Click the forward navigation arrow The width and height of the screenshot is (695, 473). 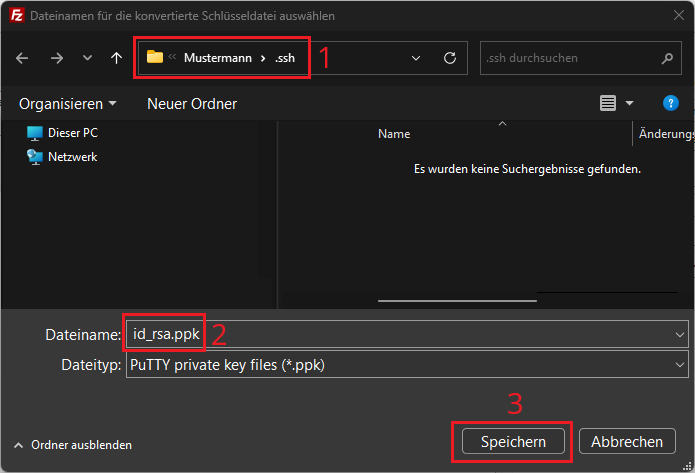[x=57, y=58]
